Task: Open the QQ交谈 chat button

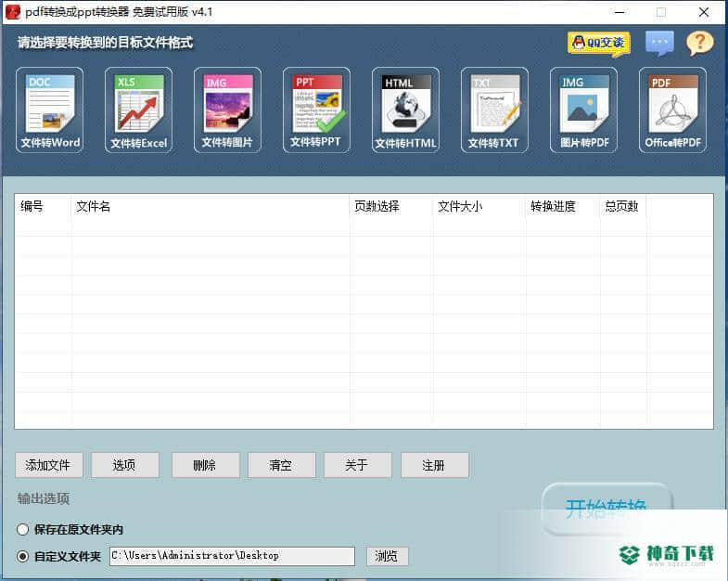Action: 598,44
